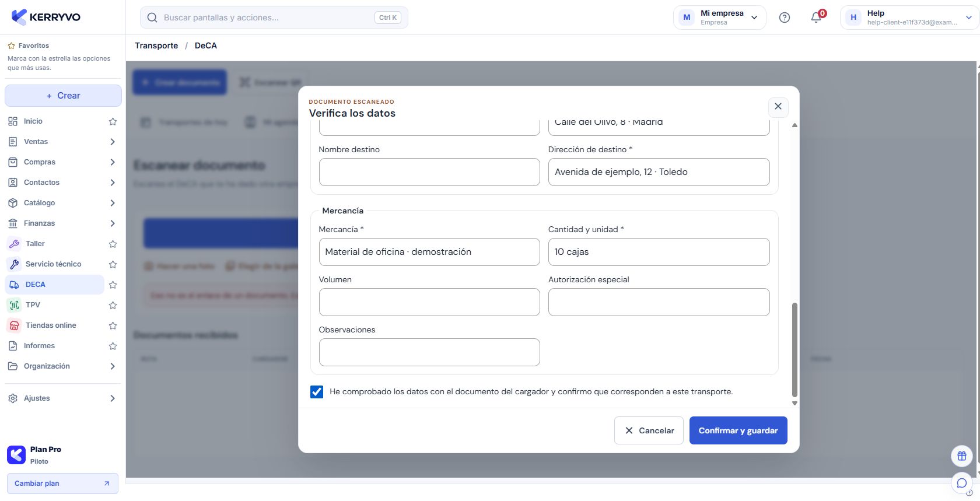The image size is (980, 501).
Task: Open the TPV module
Action: click(54, 305)
